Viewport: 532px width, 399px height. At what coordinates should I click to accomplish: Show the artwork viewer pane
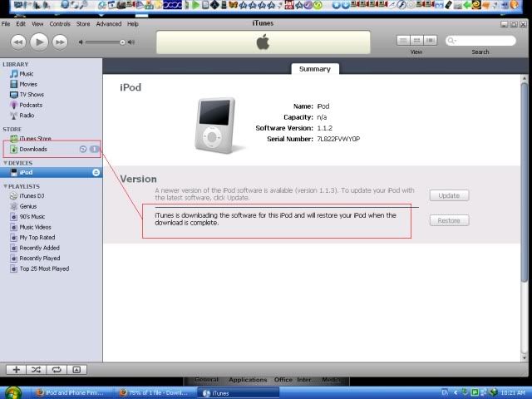point(76,368)
